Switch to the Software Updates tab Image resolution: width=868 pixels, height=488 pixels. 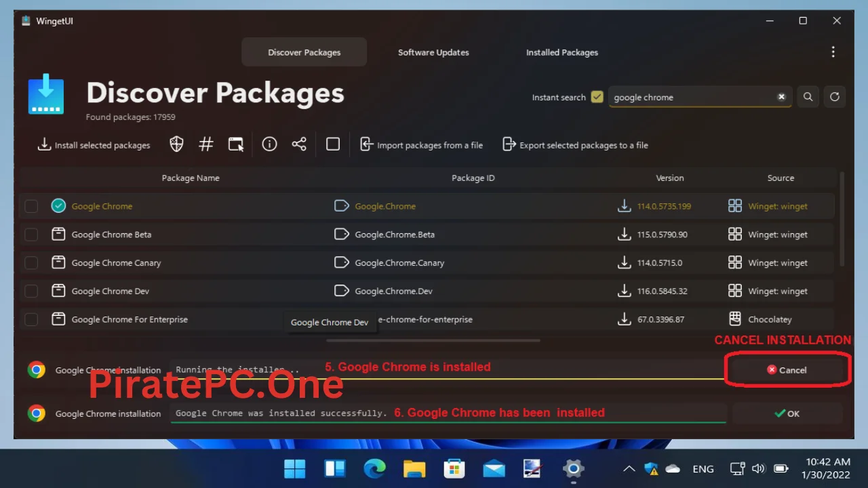[433, 52]
